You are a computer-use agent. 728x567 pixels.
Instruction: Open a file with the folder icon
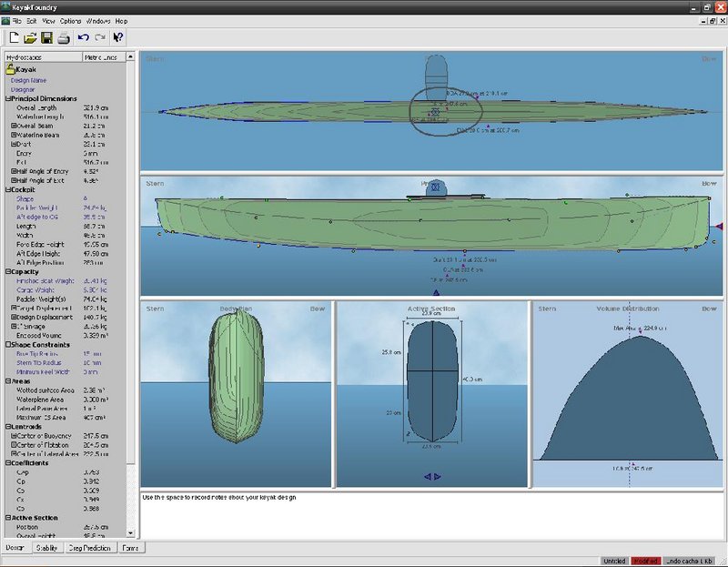tap(30, 37)
